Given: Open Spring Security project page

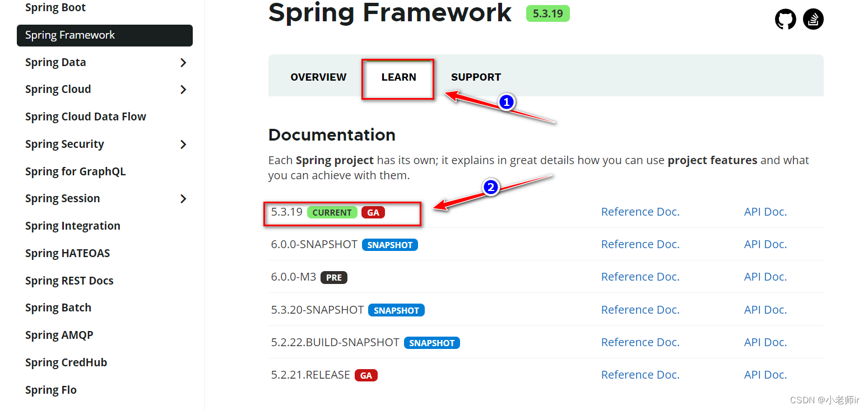Looking at the screenshot, I should [64, 145].
